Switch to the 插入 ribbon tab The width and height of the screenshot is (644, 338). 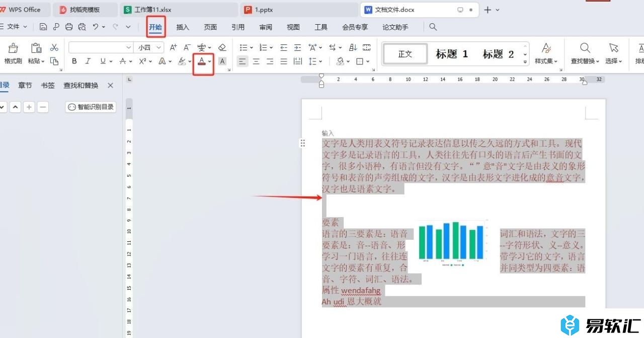(183, 27)
